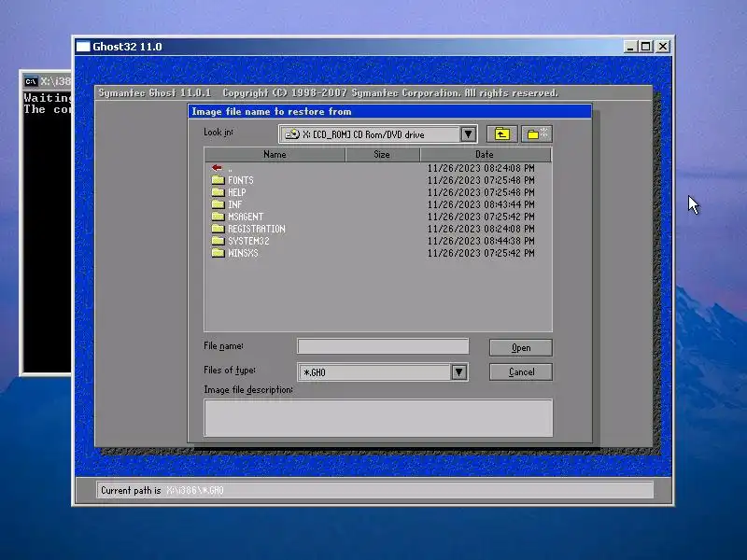Viewport: 747px width, 560px height.
Task: Click the Symantec Ghost copyright title text
Action: click(329, 92)
